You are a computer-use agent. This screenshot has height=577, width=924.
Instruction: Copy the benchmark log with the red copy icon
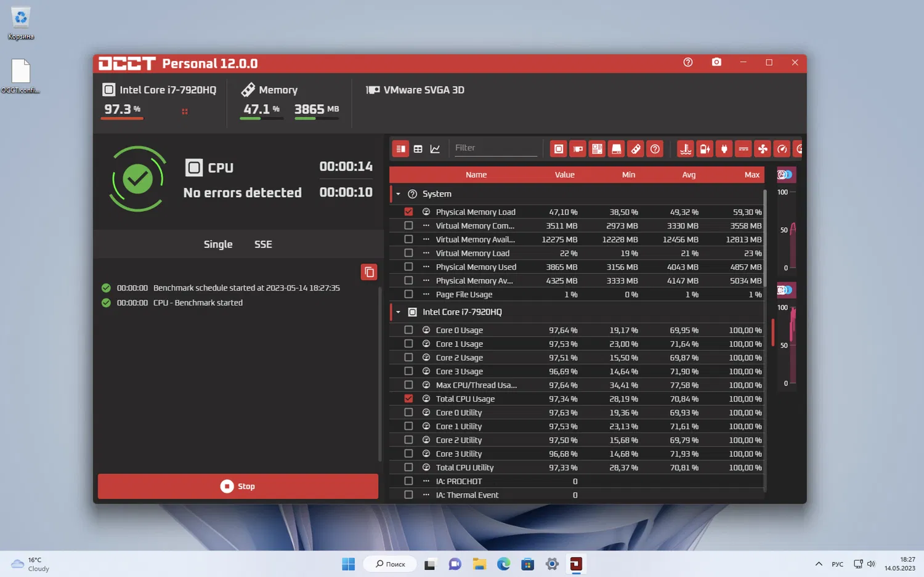[x=369, y=272]
